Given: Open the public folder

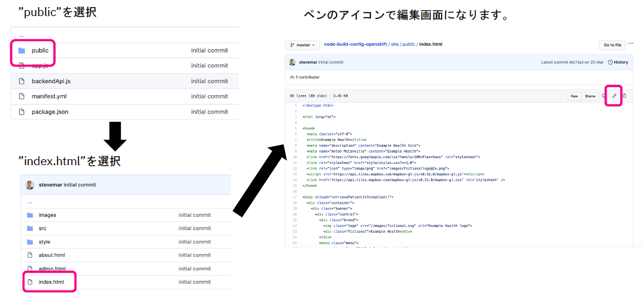Looking at the screenshot, I should tap(40, 50).
